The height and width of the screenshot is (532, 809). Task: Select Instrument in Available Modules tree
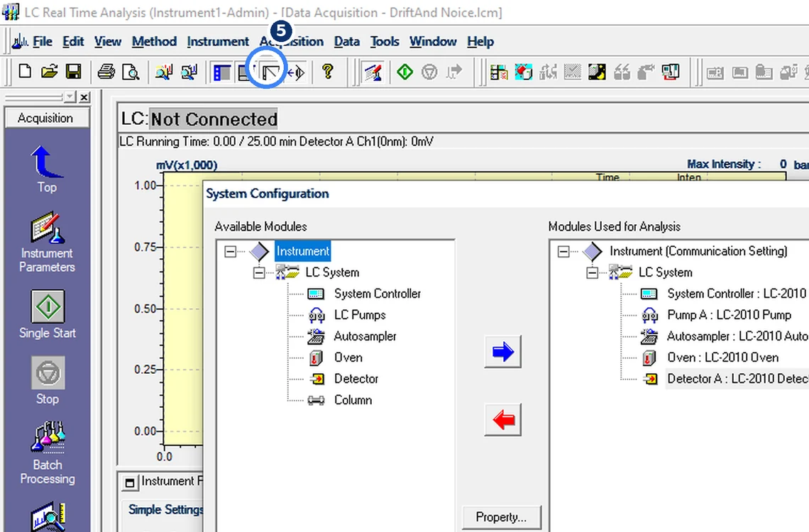(x=302, y=252)
